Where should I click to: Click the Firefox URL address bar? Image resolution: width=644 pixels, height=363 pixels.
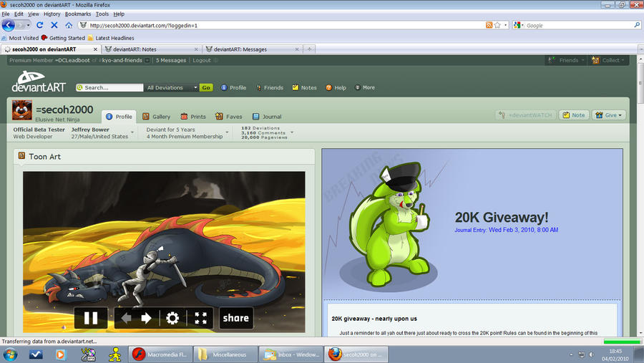(x=283, y=25)
